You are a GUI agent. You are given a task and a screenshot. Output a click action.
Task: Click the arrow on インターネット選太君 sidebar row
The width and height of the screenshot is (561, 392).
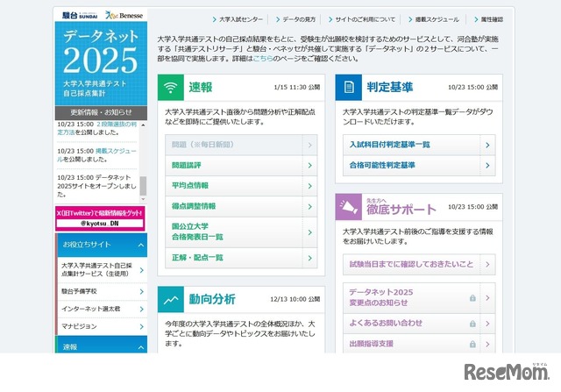(x=142, y=309)
